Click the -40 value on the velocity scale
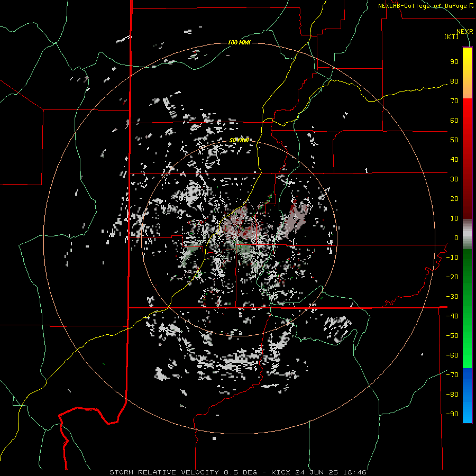The height and width of the screenshot is (476, 476). (x=452, y=316)
